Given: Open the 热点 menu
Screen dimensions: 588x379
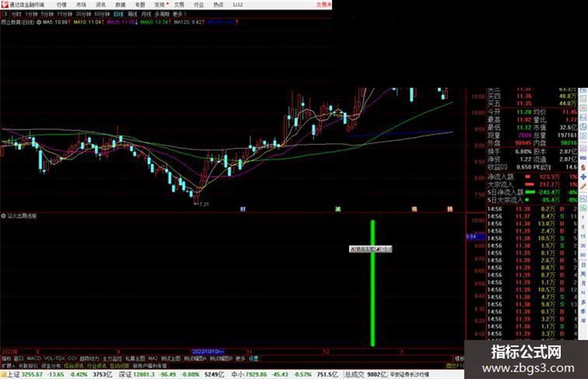Looking at the screenshot, I should 218,4.
